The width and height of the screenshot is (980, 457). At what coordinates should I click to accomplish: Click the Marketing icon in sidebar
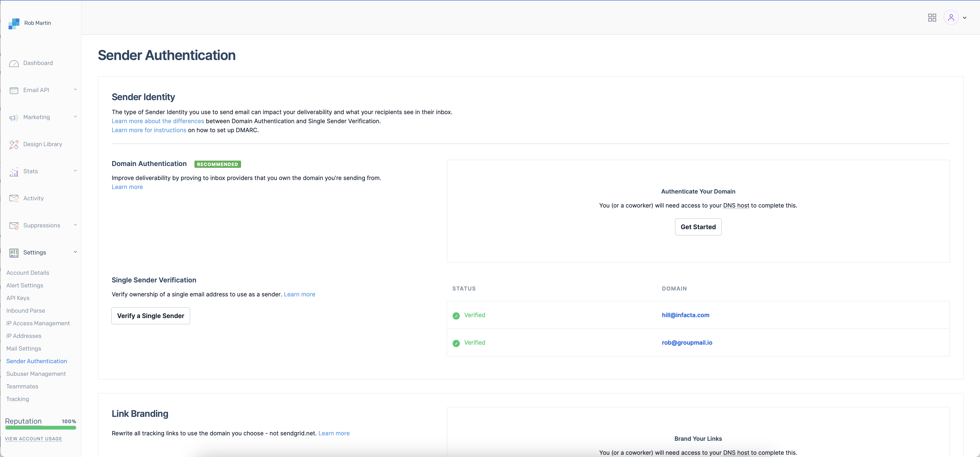point(14,118)
